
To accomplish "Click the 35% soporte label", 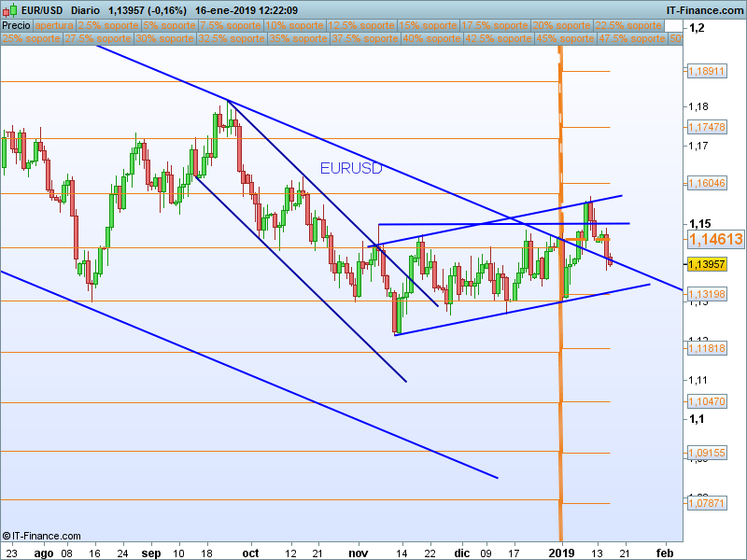I will 298,38.
